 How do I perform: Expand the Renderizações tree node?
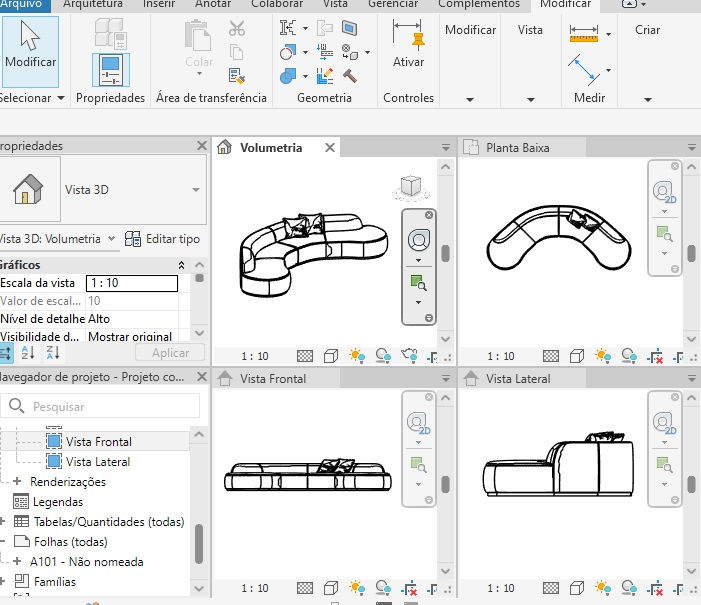click(17, 481)
